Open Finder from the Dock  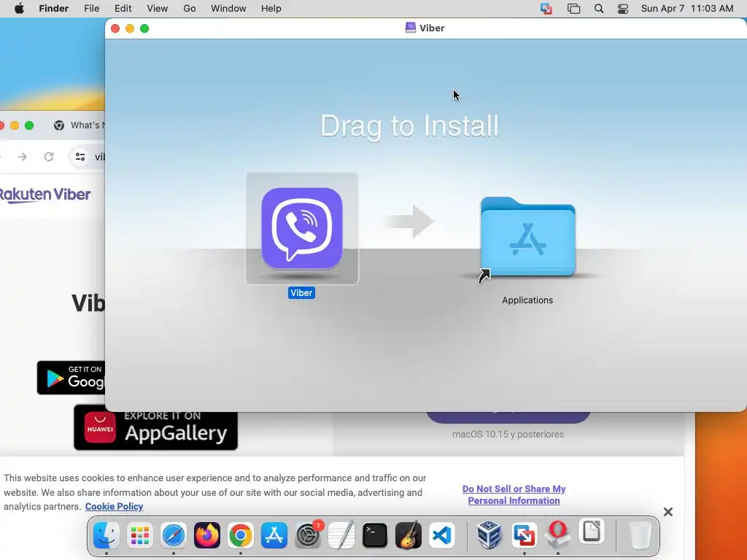coord(106,535)
